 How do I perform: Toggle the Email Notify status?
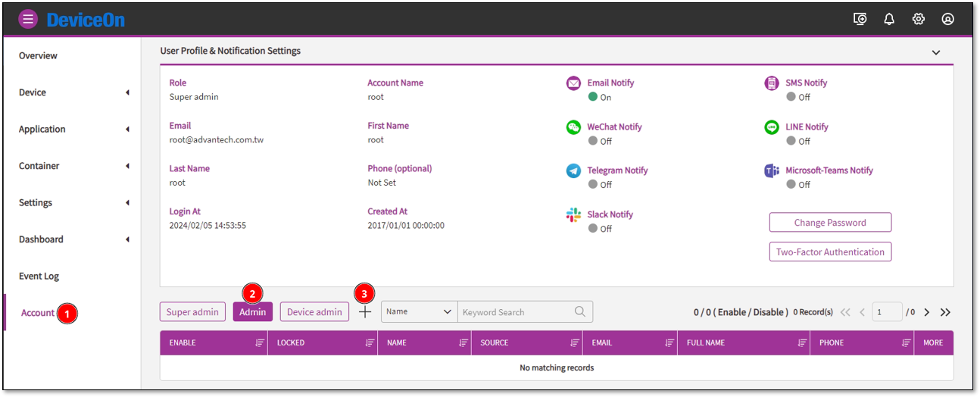coord(594,97)
